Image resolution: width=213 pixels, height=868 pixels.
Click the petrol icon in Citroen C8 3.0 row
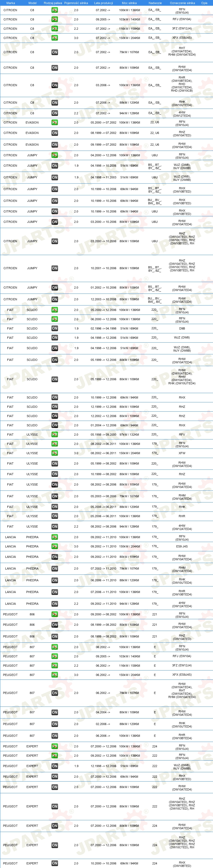[54, 38]
